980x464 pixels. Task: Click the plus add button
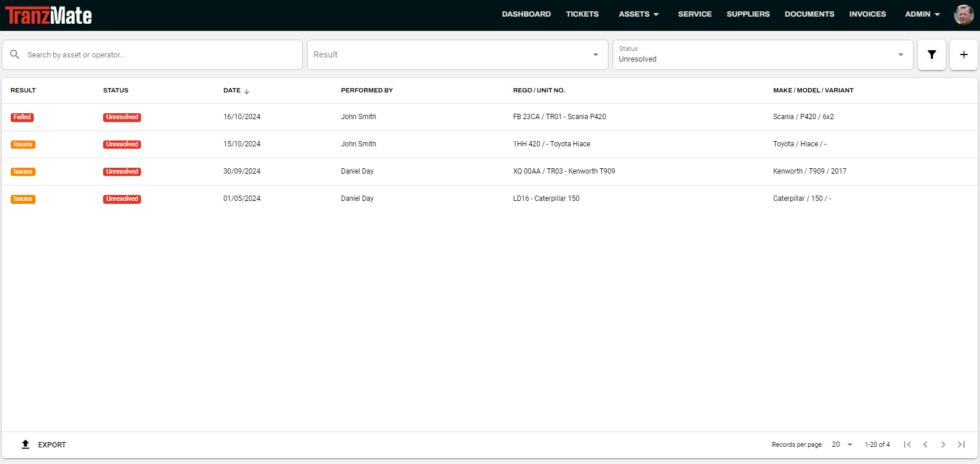click(963, 55)
